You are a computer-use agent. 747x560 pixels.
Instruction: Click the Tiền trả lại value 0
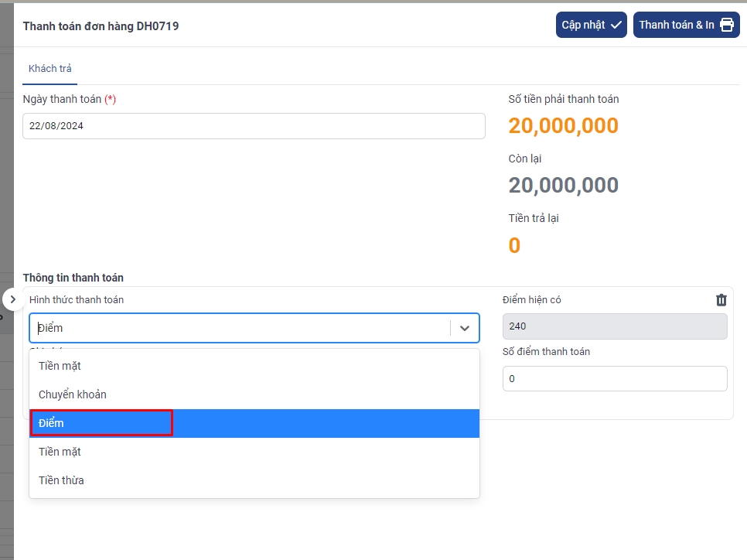(x=514, y=246)
